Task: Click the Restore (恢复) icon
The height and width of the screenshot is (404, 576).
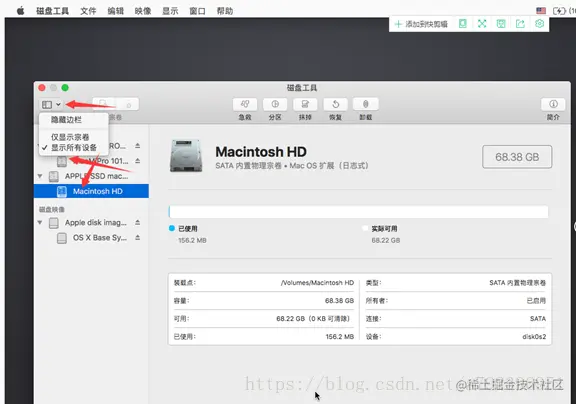Action: pos(335,104)
